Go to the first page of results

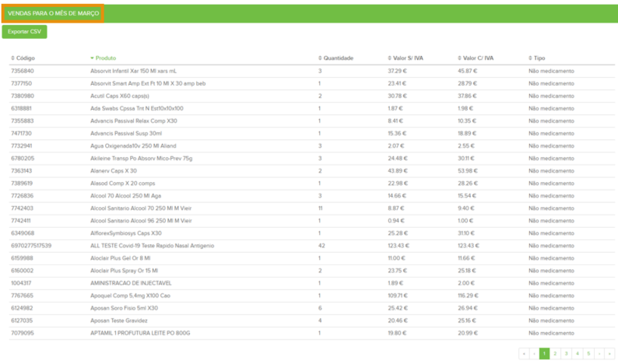[x=524, y=354]
